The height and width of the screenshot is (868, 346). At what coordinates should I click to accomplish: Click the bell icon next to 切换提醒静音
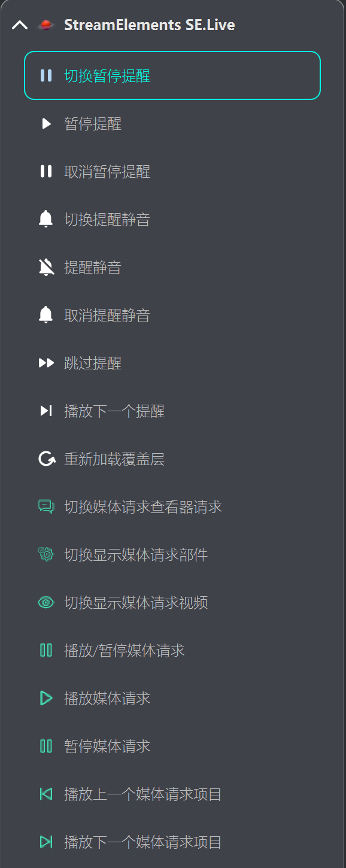coord(46,219)
